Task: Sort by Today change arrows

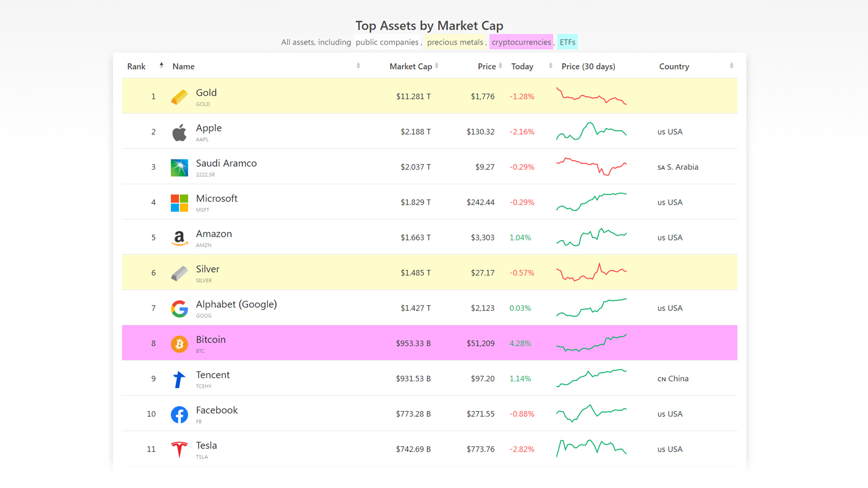Action: pyautogui.click(x=551, y=66)
